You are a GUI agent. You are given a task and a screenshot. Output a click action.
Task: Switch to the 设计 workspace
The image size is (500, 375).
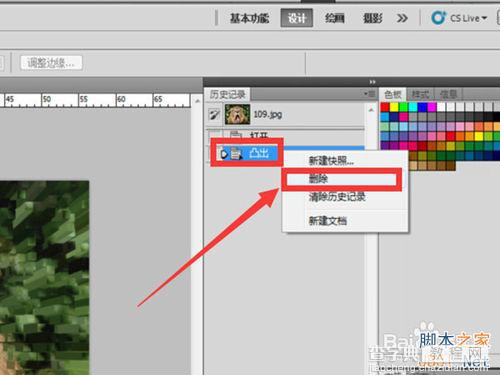[x=297, y=18]
